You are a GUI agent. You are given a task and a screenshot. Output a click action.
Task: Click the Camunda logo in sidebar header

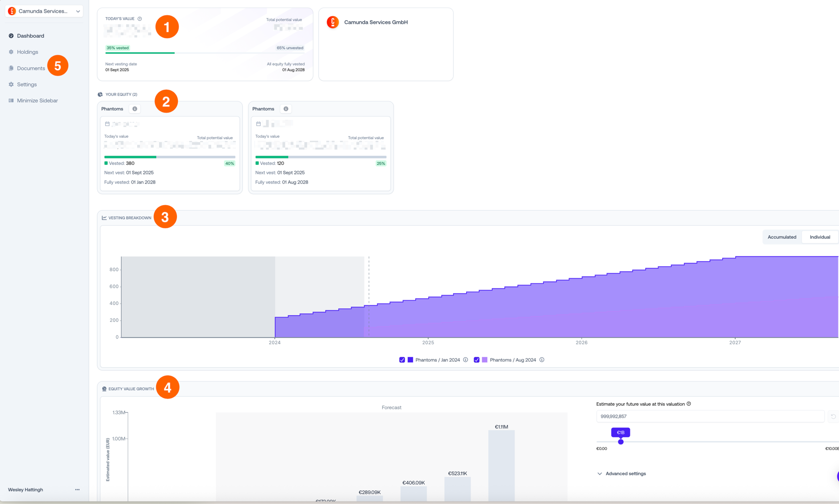[12, 11]
